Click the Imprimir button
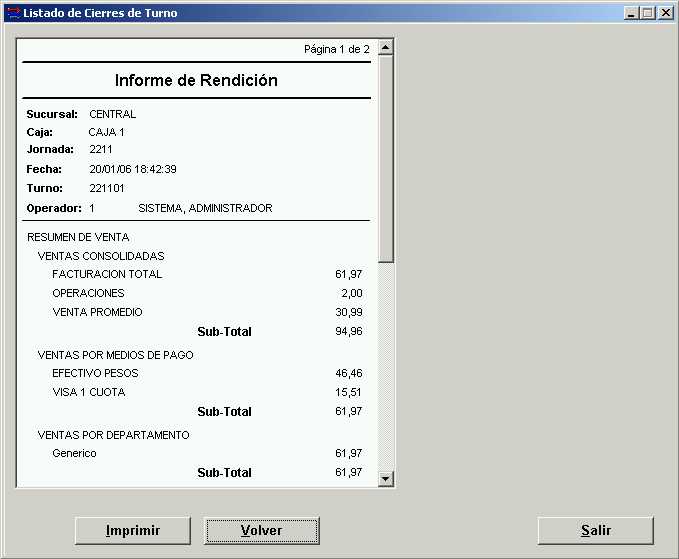Image resolution: width=679 pixels, height=559 pixels. [x=133, y=531]
